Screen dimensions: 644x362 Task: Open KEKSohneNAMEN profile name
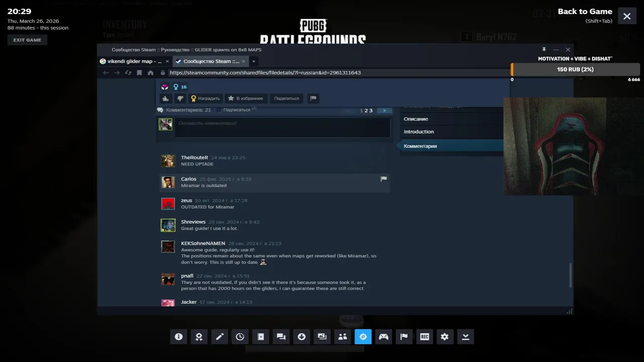coord(203,243)
